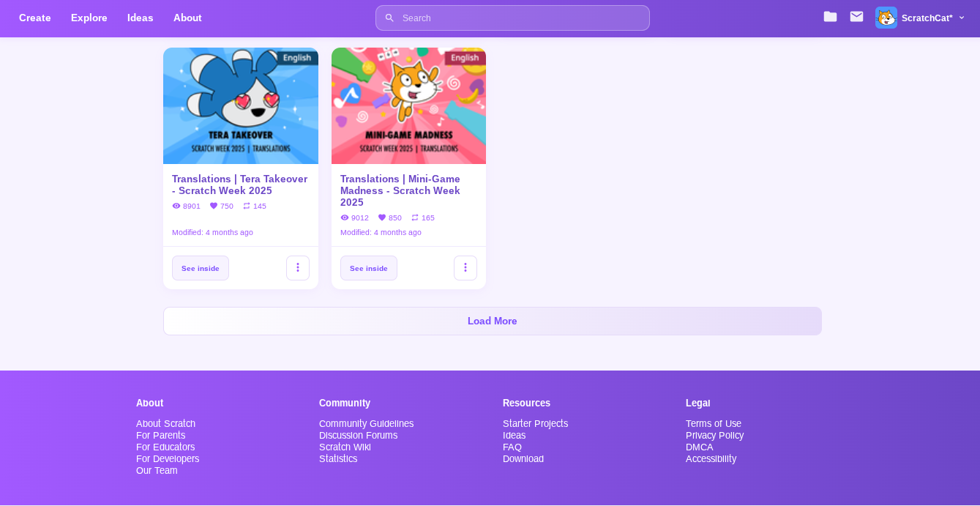The height and width of the screenshot is (506, 980).
Task: Open the Mini-Game Madness project thumbnail
Action: (408, 106)
